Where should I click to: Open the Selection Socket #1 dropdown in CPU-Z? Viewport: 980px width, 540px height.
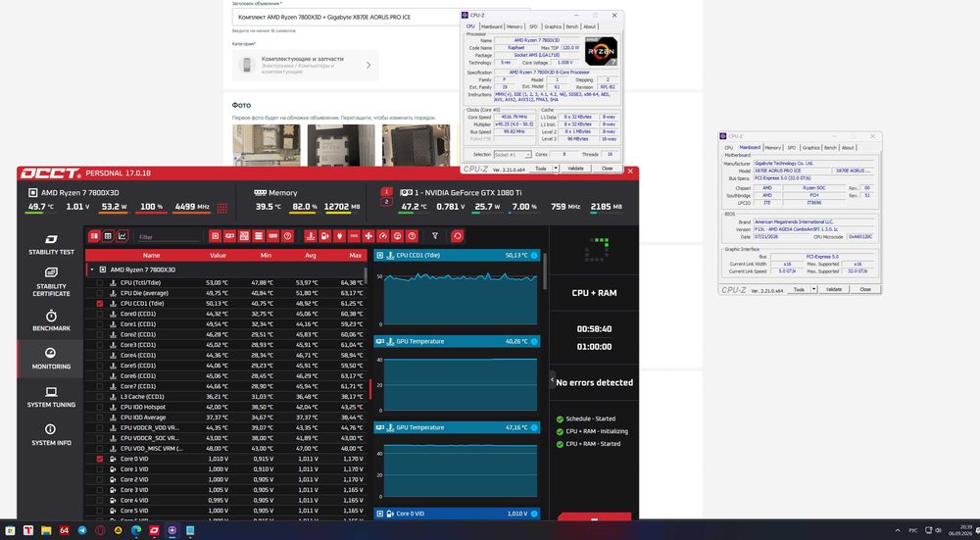(x=512, y=155)
